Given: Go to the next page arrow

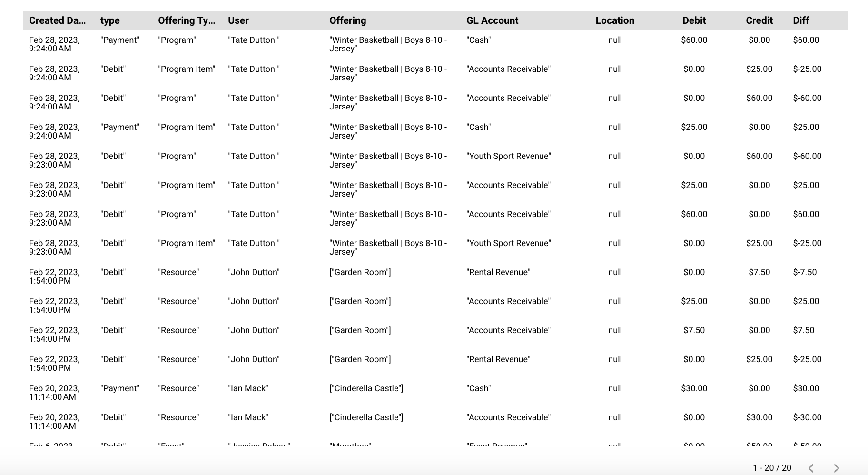Looking at the screenshot, I should click(x=836, y=468).
